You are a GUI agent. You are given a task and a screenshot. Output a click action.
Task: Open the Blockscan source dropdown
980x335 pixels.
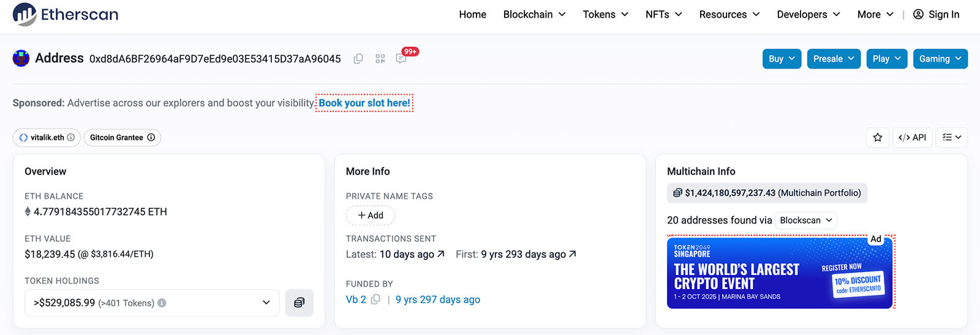805,220
